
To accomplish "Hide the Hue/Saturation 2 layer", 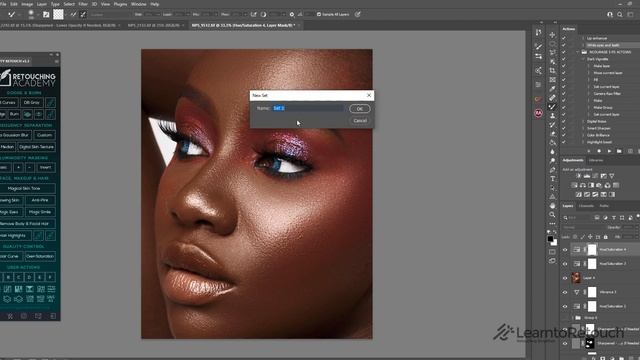I will click(x=565, y=264).
